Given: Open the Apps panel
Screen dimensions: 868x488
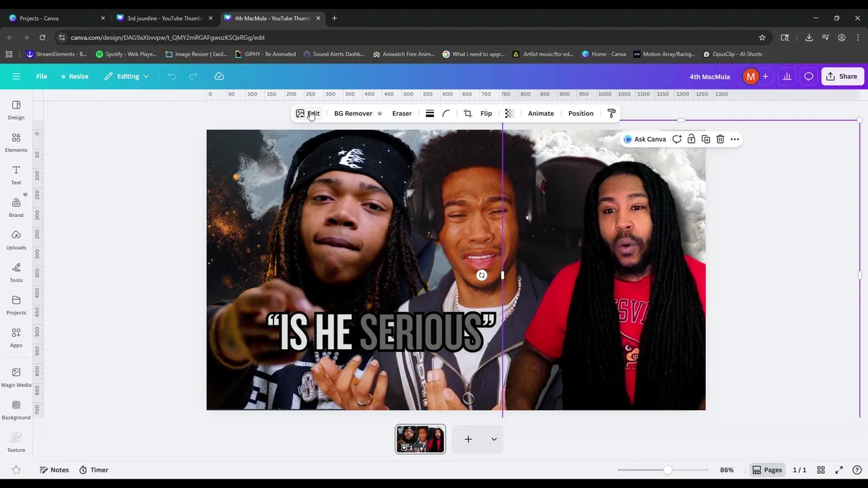Looking at the screenshot, I should (x=16, y=338).
